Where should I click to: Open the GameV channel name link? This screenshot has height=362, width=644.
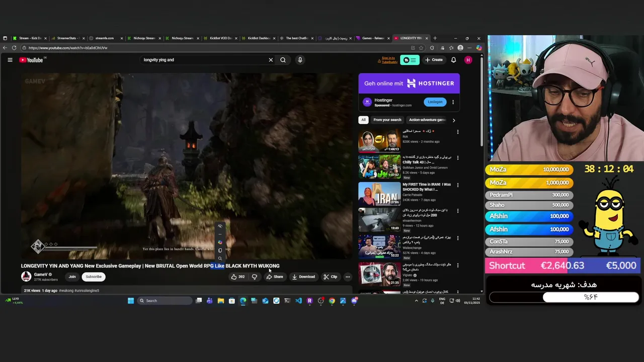[x=41, y=275]
